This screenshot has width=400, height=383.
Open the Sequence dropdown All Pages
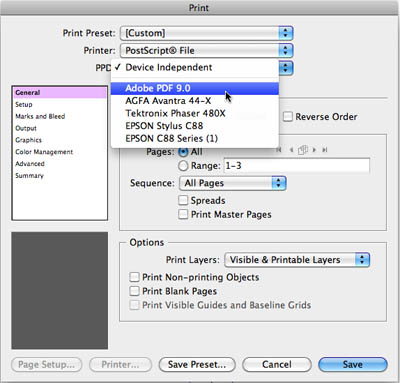(233, 183)
